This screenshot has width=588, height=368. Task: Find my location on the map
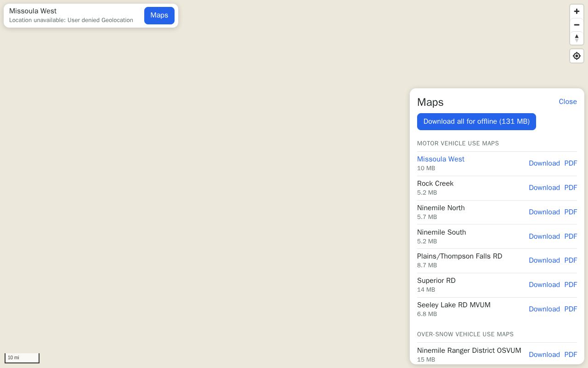tap(577, 56)
